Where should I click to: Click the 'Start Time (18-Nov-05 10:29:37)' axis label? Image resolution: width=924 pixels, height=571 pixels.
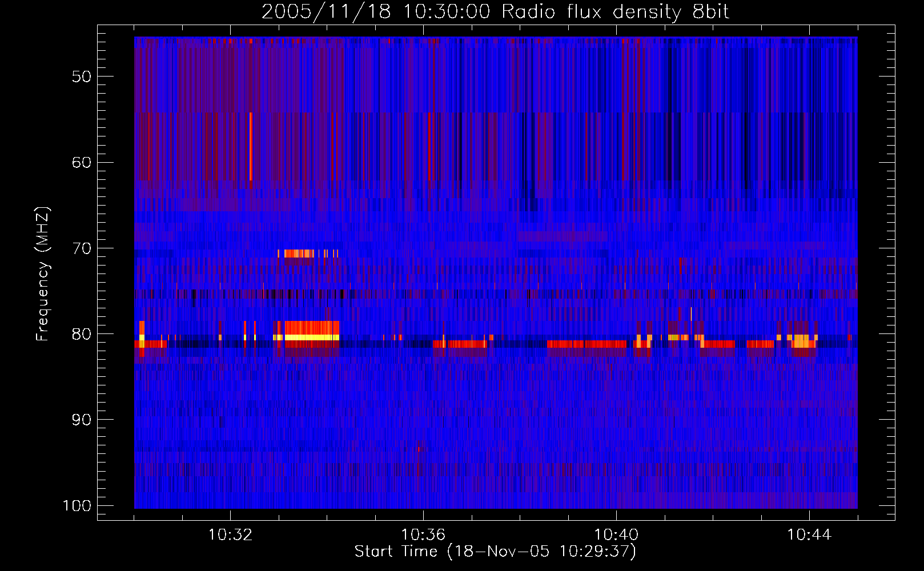pyautogui.click(x=495, y=552)
